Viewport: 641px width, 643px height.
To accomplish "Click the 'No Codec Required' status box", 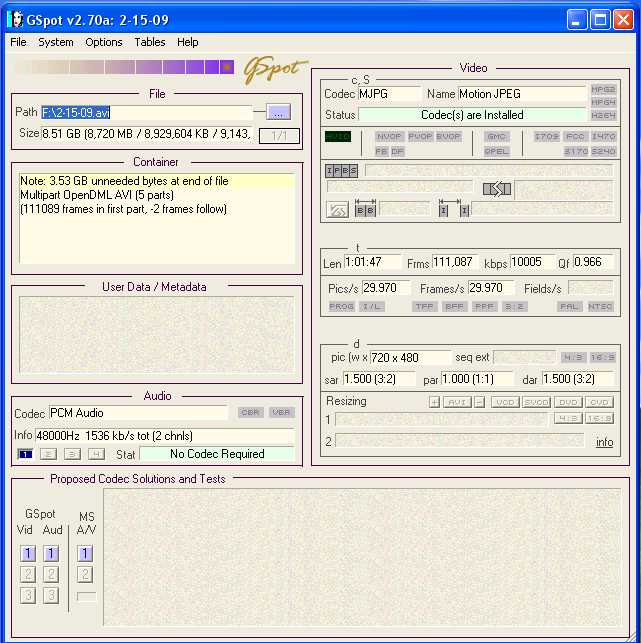I will (x=217, y=454).
